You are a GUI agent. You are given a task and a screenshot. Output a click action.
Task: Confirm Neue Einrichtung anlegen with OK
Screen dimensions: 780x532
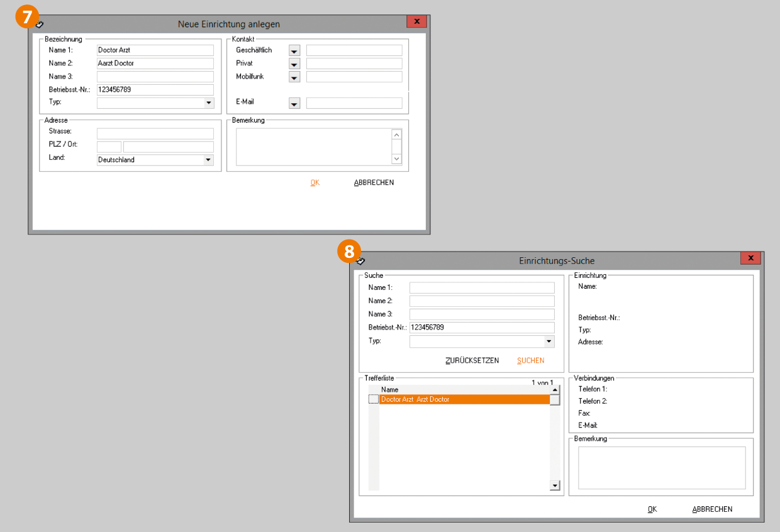click(315, 183)
